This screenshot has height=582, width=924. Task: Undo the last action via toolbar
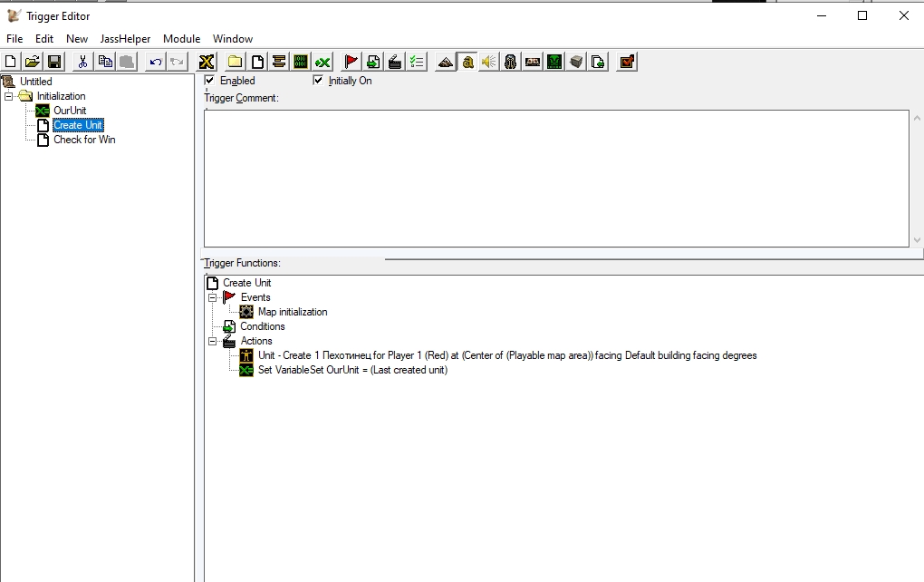(x=155, y=62)
